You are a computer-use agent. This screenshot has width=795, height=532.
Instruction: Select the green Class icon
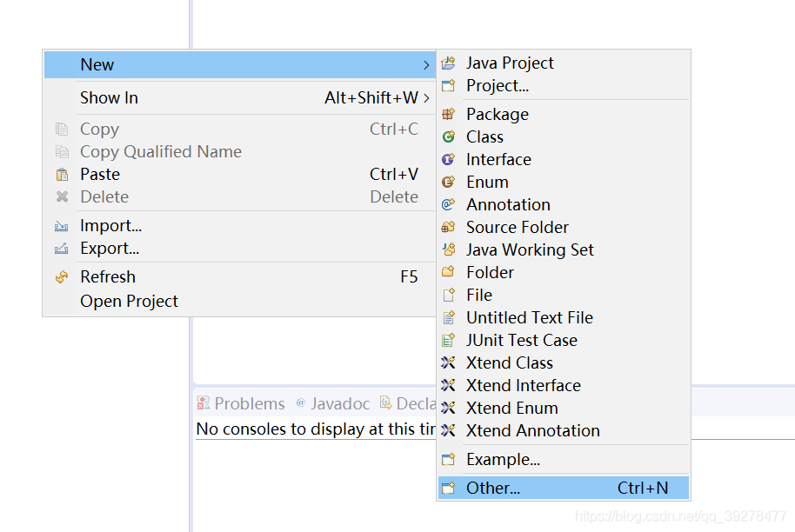point(448,136)
